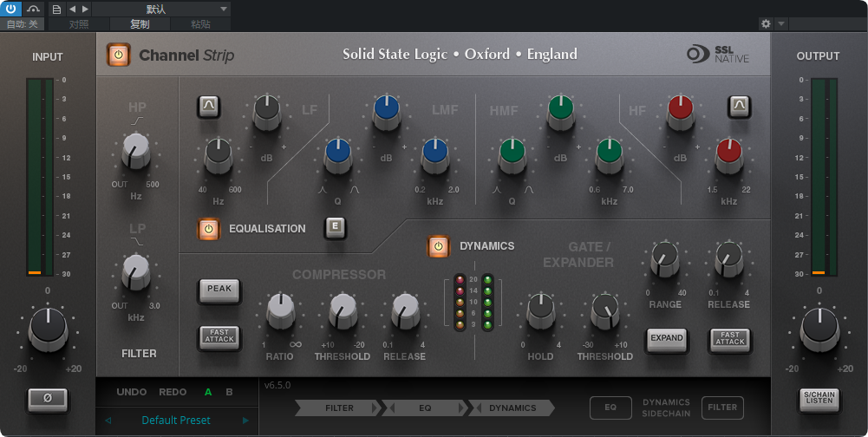Select previous plugin preset arrow
The height and width of the screenshot is (437, 868).
[x=108, y=421]
